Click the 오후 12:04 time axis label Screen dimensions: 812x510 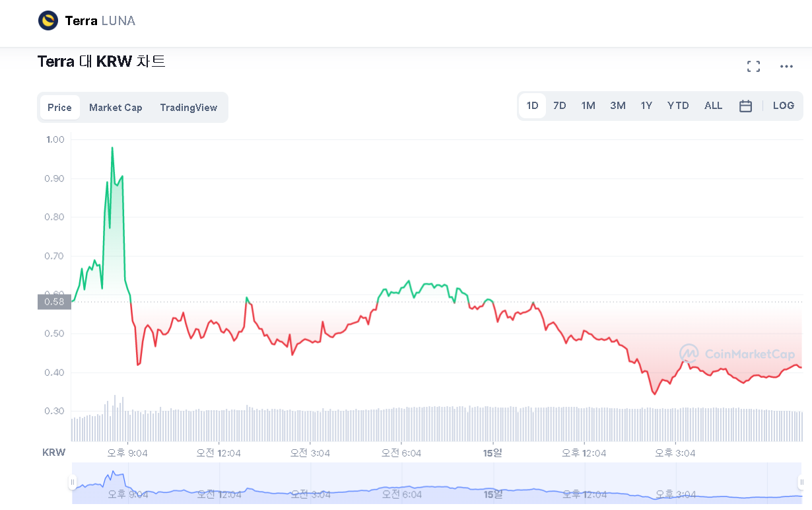(x=584, y=453)
